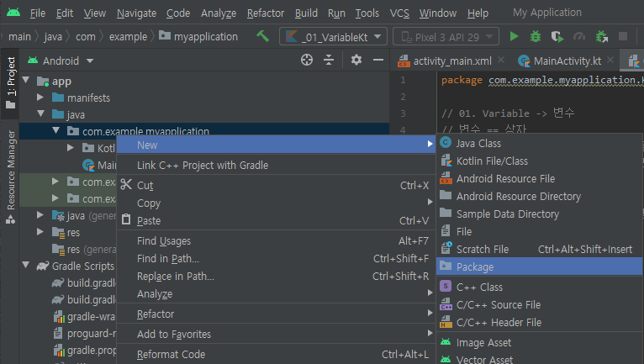The height and width of the screenshot is (364, 644).
Task: Run the app with green play button
Action: click(x=514, y=36)
